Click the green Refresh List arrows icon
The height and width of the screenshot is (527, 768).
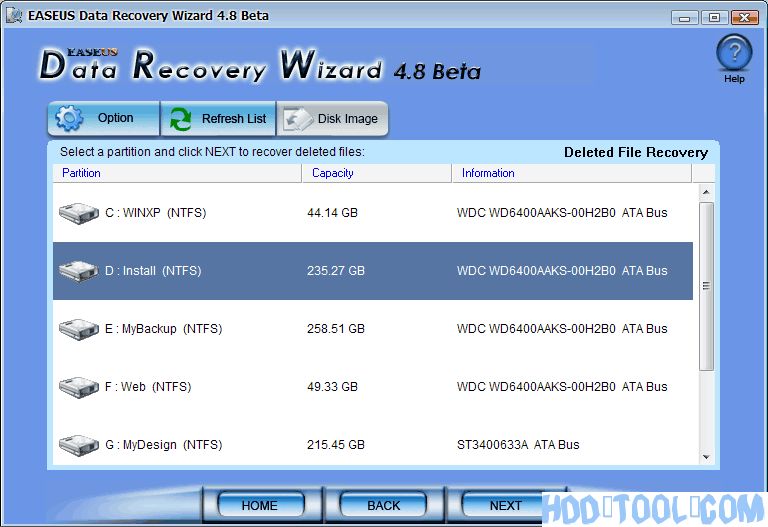click(x=181, y=119)
